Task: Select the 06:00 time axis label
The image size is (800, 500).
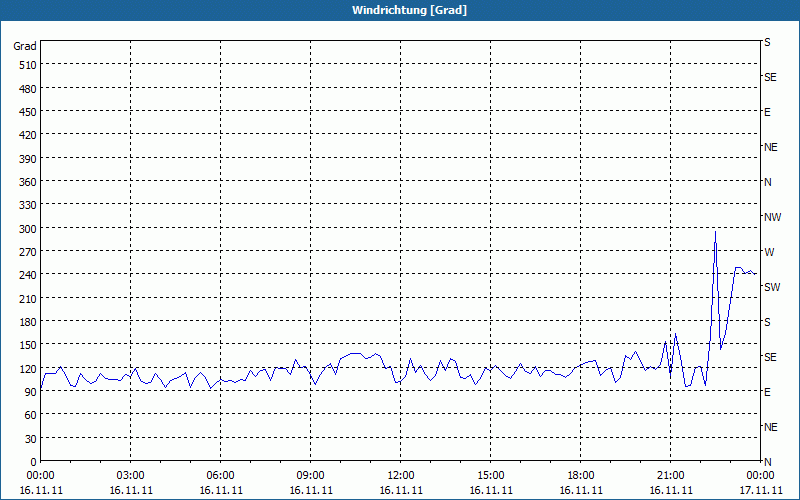Action: click(x=220, y=476)
